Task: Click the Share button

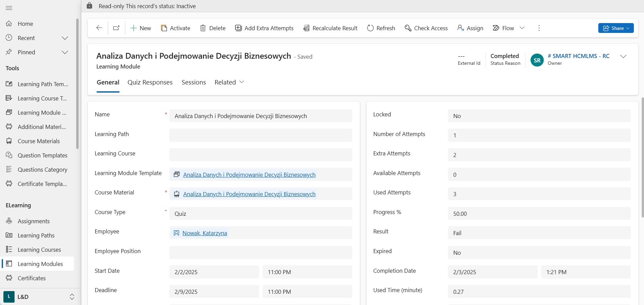Action: [616, 28]
